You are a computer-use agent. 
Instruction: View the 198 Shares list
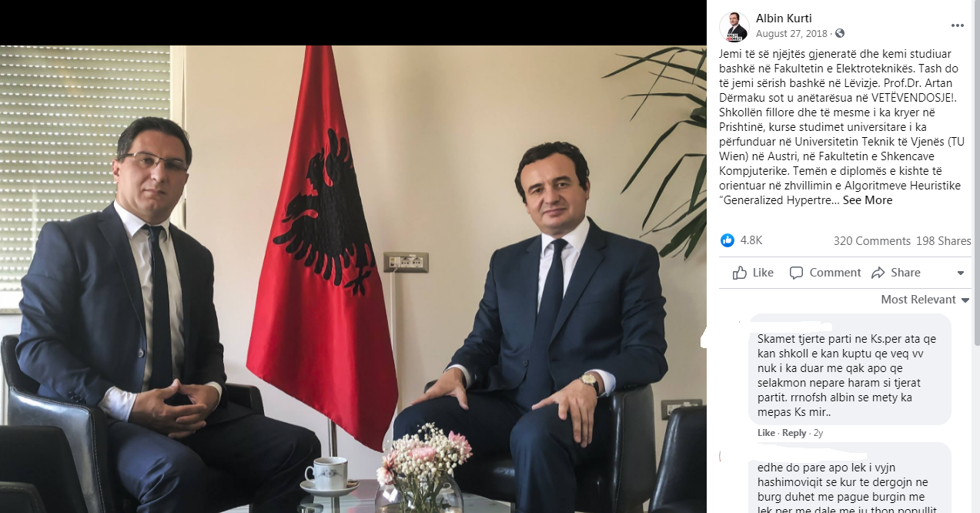click(943, 241)
